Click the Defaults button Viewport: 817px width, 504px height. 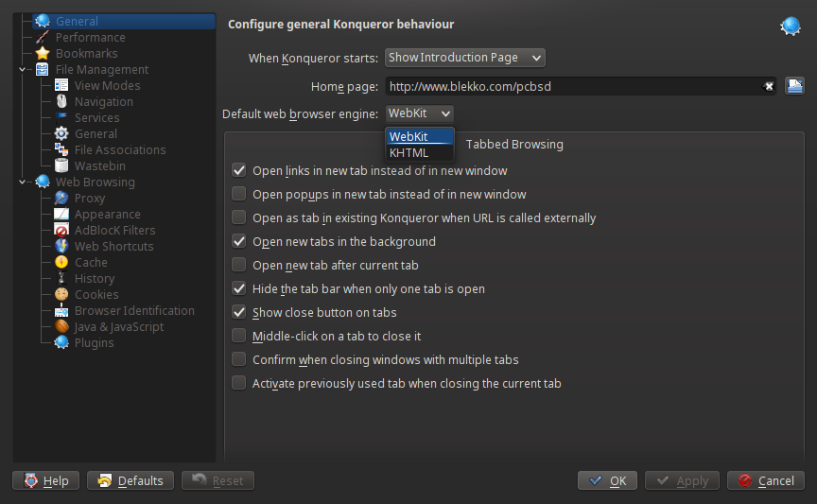point(130,480)
